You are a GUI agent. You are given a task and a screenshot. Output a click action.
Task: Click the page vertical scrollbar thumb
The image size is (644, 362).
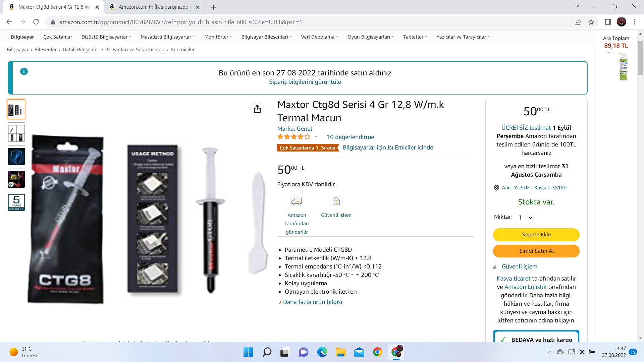pos(640,57)
